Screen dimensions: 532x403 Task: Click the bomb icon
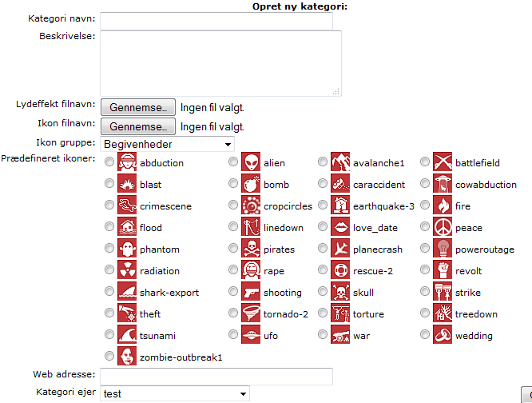pyautogui.click(x=251, y=183)
